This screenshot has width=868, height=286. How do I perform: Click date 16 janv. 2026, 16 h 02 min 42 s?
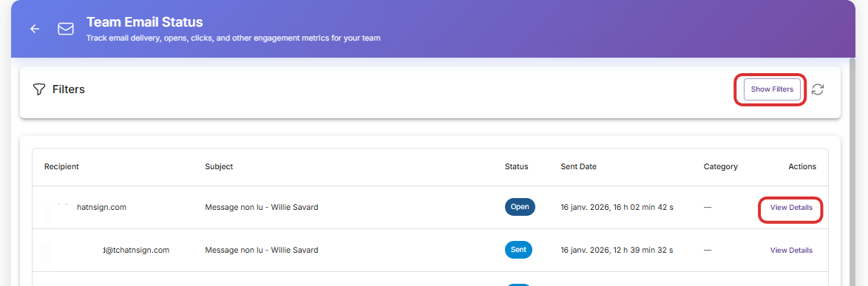[617, 208]
